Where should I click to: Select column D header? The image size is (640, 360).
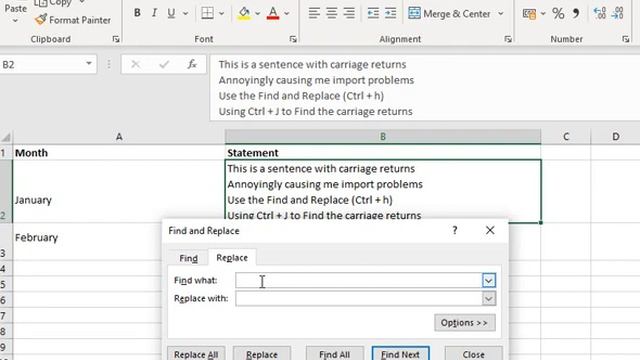[616, 137]
